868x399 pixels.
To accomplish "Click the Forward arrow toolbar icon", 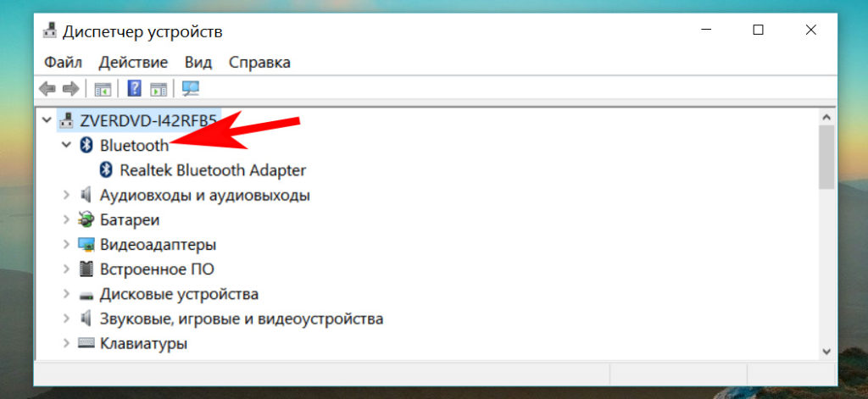I will [70, 88].
